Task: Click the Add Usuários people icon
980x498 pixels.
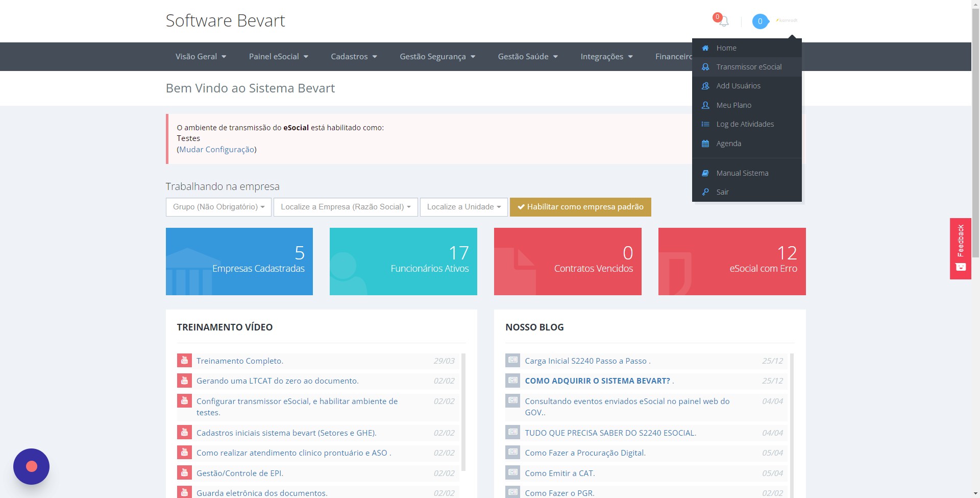Action: click(705, 86)
